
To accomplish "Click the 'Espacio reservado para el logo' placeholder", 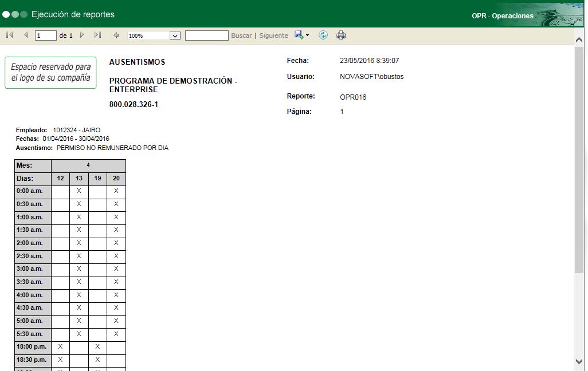I will pyautogui.click(x=50, y=73).
